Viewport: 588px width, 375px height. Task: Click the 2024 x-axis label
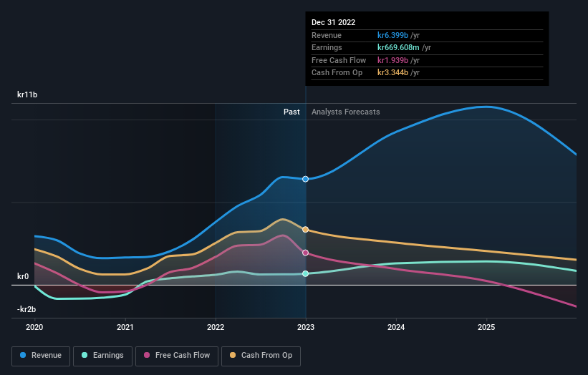[x=396, y=328]
